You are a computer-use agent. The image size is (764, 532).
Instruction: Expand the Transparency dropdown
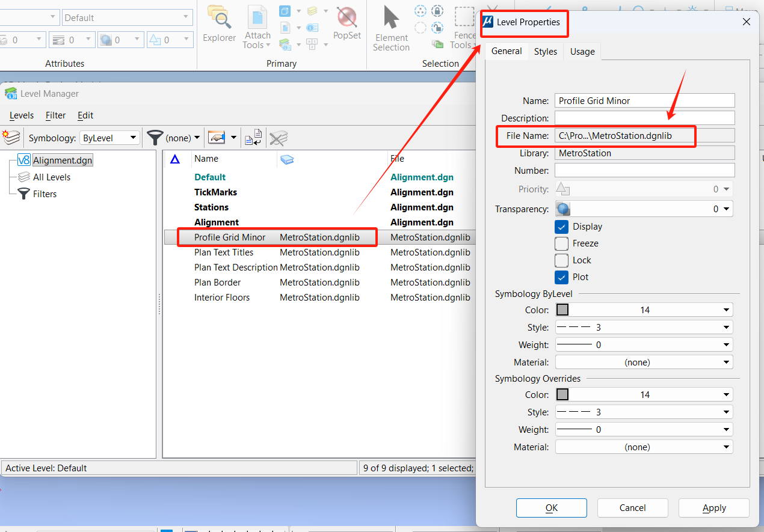pyautogui.click(x=727, y=209)
